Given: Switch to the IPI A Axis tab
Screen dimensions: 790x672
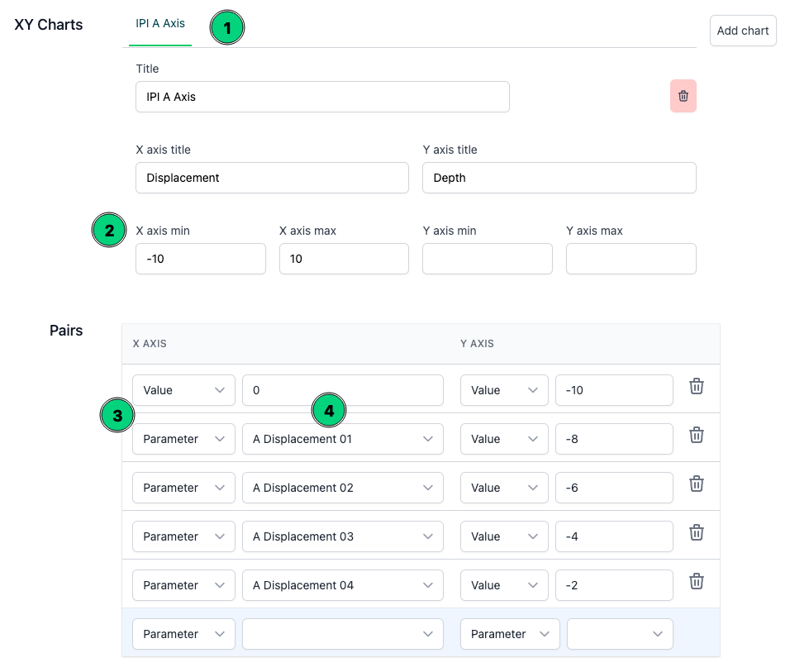Looking at the screenshot, I should pos(160,24).
